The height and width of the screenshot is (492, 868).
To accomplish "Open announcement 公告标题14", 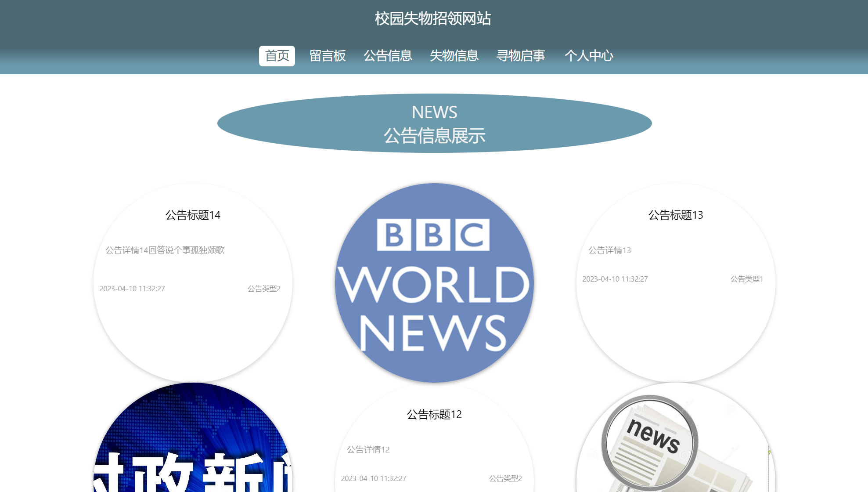I will pos(193,215).
